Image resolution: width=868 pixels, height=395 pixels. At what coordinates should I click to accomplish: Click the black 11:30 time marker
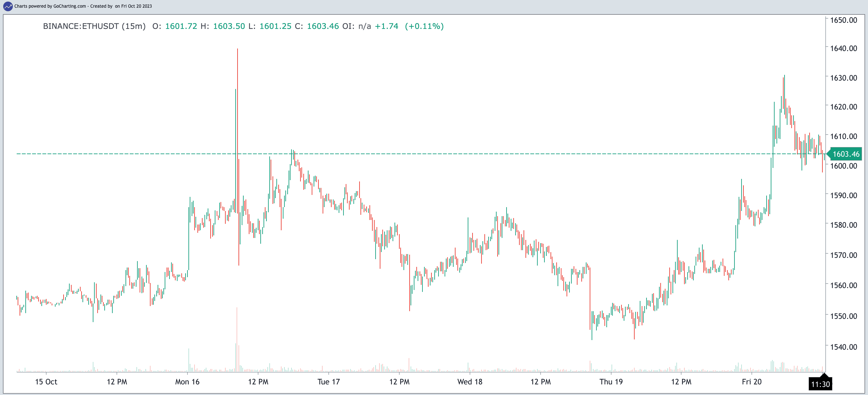(820, 384)
